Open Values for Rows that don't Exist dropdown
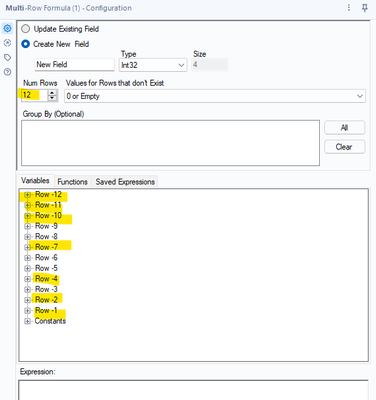Viewport: 376px width, 400px height. pos(215,96)
